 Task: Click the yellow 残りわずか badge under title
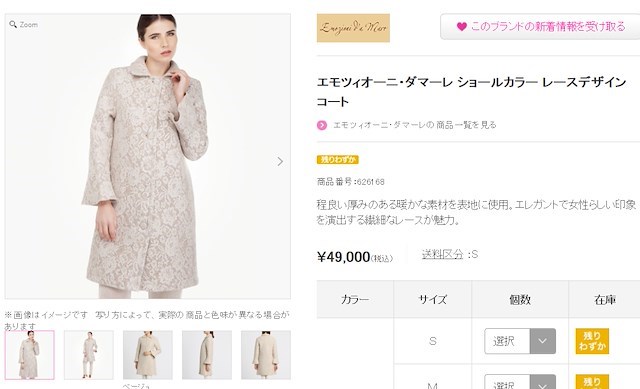coord(338,160)
